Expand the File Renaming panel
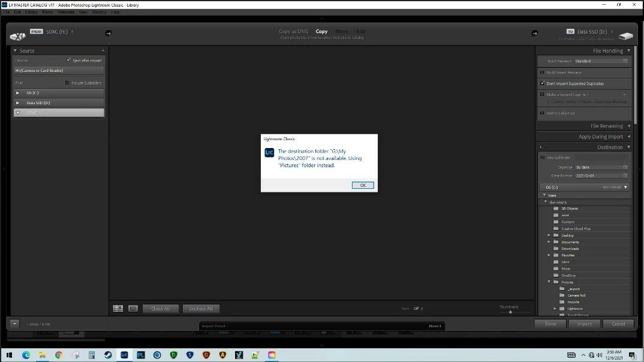Screen dimensions: 644x362 click(628, 126)
